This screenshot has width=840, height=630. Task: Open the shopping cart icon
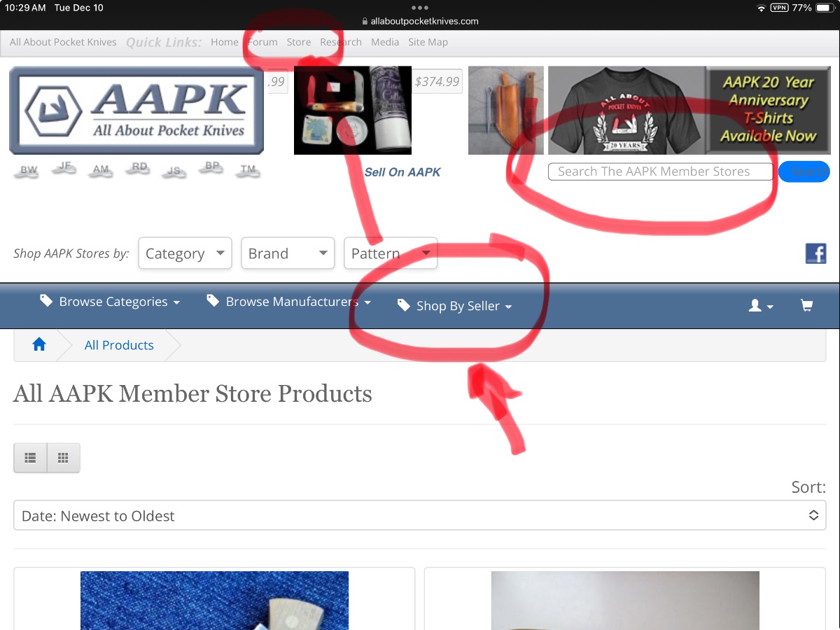pyautogui.click(x=806, y=305)
